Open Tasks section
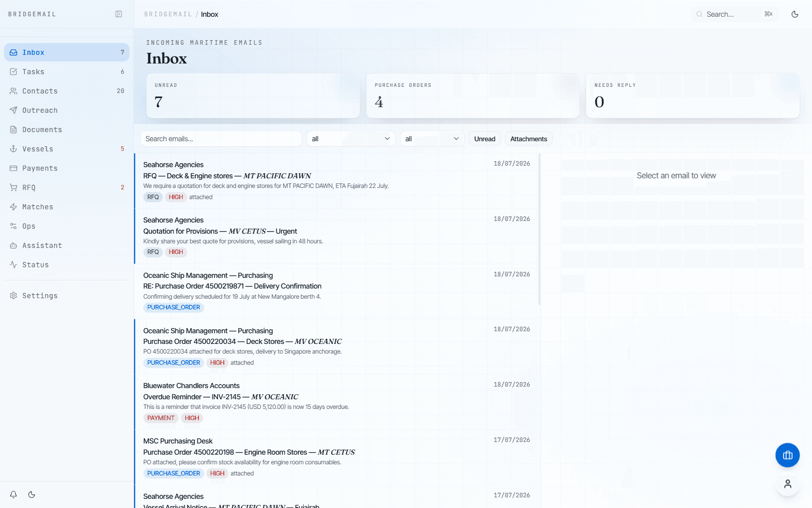 66,72
